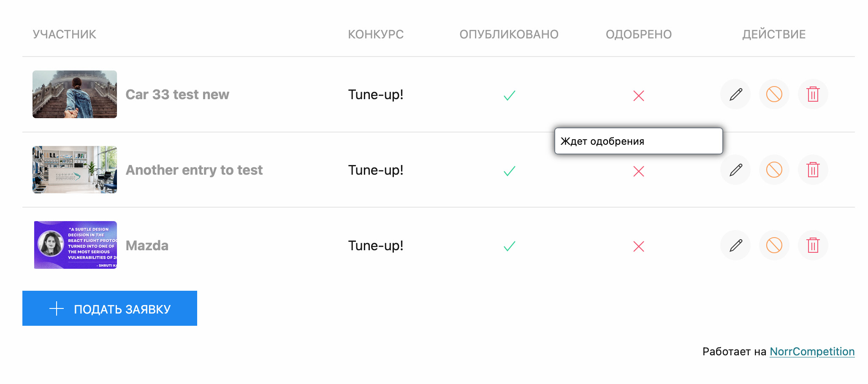
Task: Click the ПОДАТЬ ЗАЯВКУ button
Action: pyautogui.click(x=110, y=308)
